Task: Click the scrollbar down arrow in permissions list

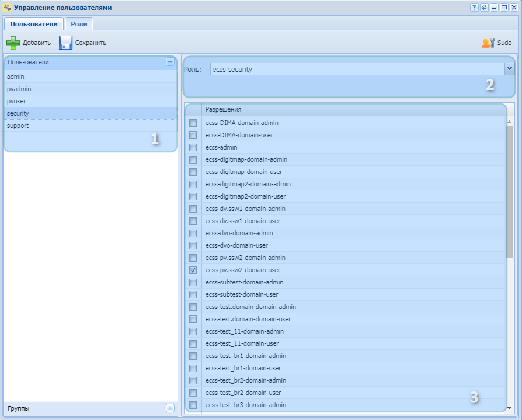Action: pyautogui.click(x=510, y=408)
